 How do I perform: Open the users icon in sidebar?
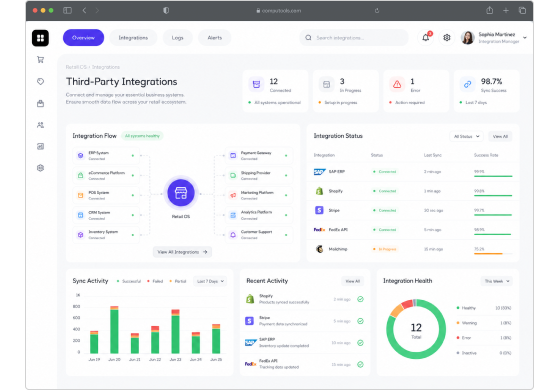[40, 125]
